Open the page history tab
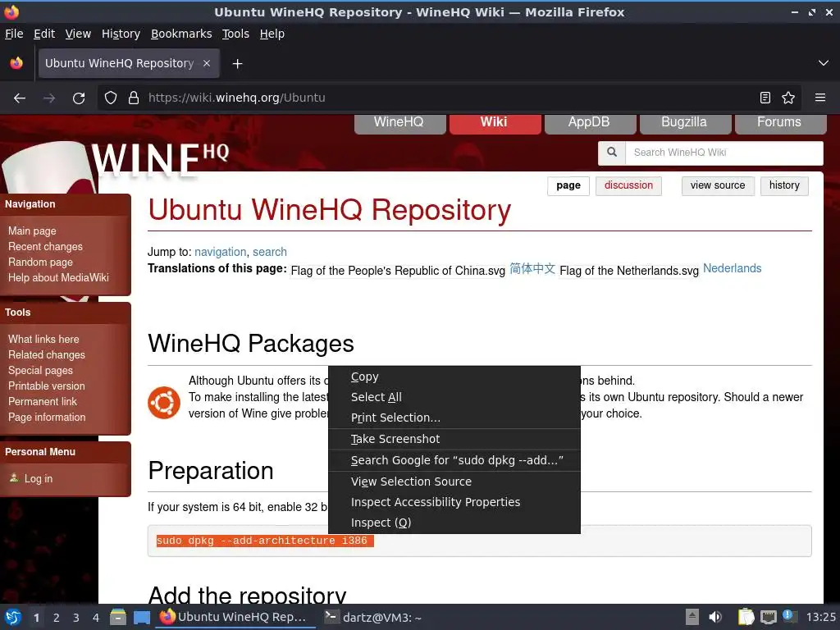Screen dimensions: 840x630 coord(784,186)
